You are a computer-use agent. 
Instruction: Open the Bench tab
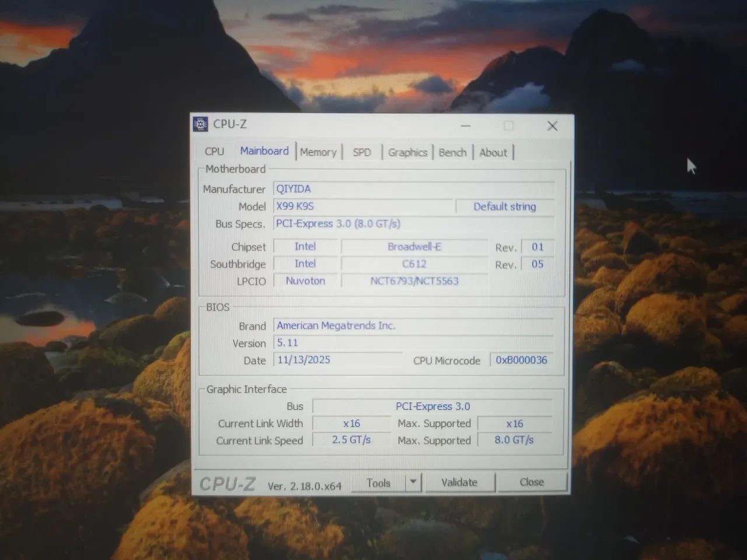click(x=453, y=152)
